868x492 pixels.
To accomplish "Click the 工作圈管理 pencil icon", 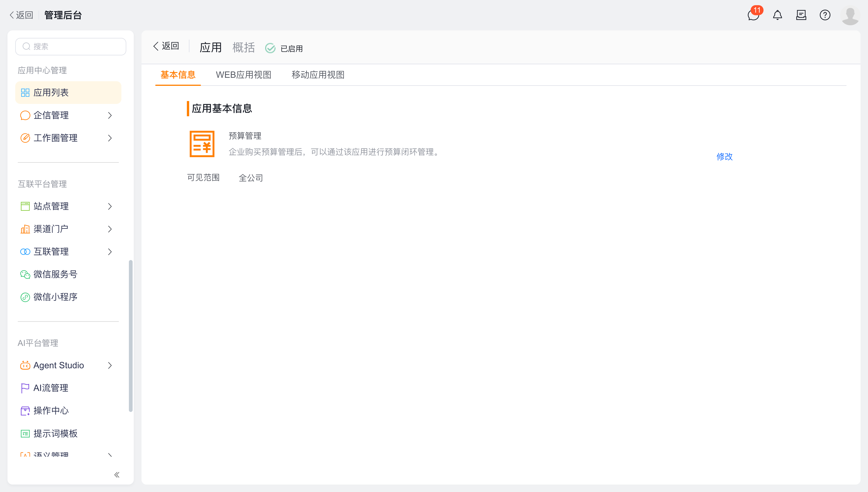I will coord(25,138).
